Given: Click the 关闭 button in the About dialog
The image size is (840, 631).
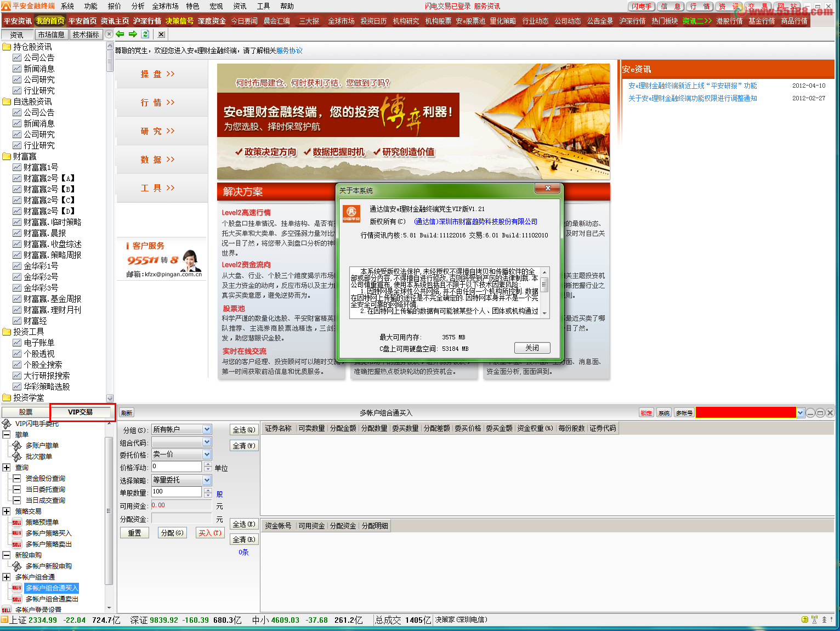Looking at the screenshot, I should point(532,348).
